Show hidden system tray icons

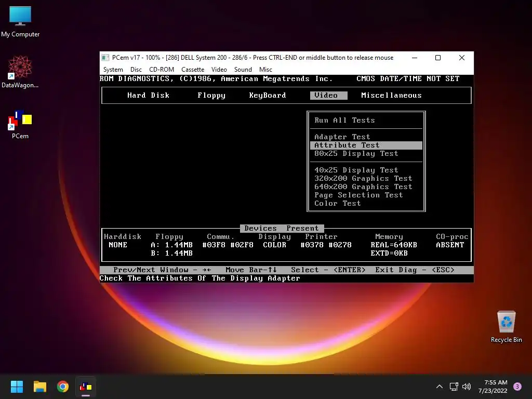tap(440, 387)
